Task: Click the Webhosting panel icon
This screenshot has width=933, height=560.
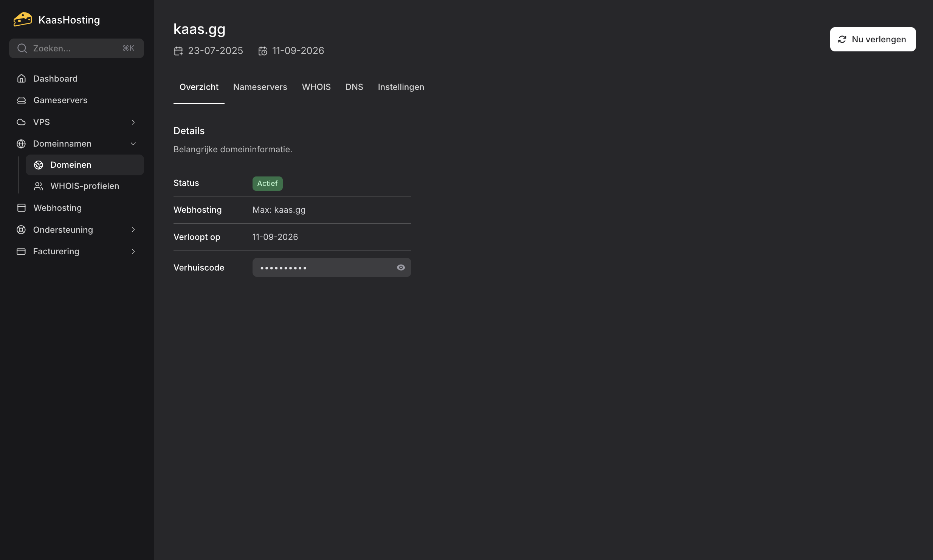Action: point(22,207)
